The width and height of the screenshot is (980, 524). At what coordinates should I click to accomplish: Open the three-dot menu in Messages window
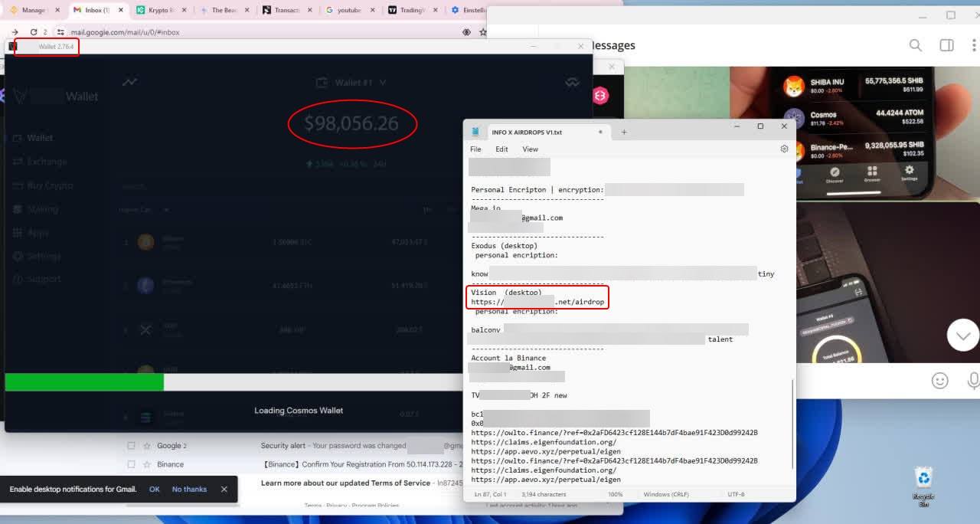[x=975, y=45]
